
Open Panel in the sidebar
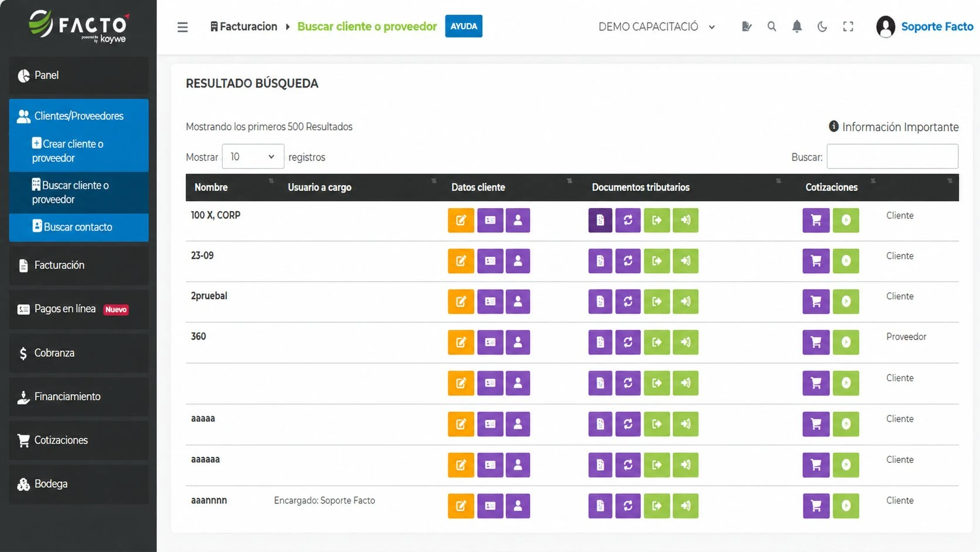(79, 76)
